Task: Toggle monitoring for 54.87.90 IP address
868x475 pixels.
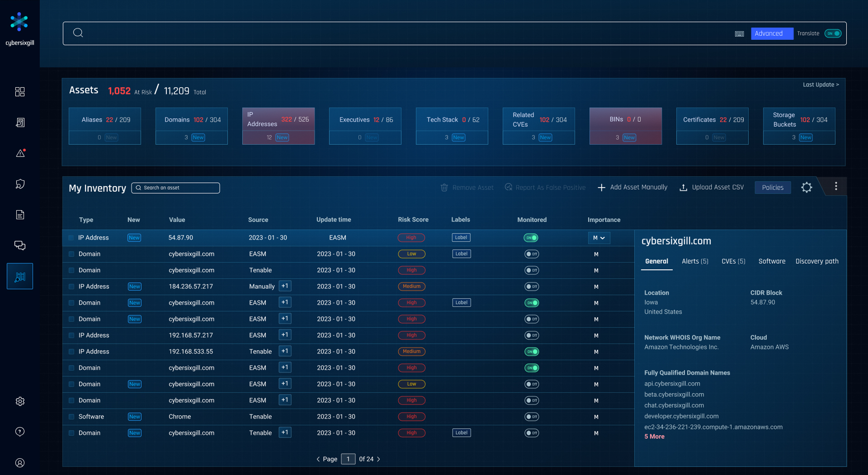Action: pos(531,238)
